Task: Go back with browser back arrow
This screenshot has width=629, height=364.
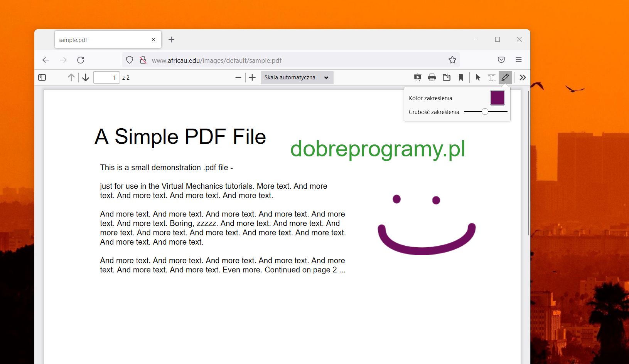Action: click(x=46, y=60)
